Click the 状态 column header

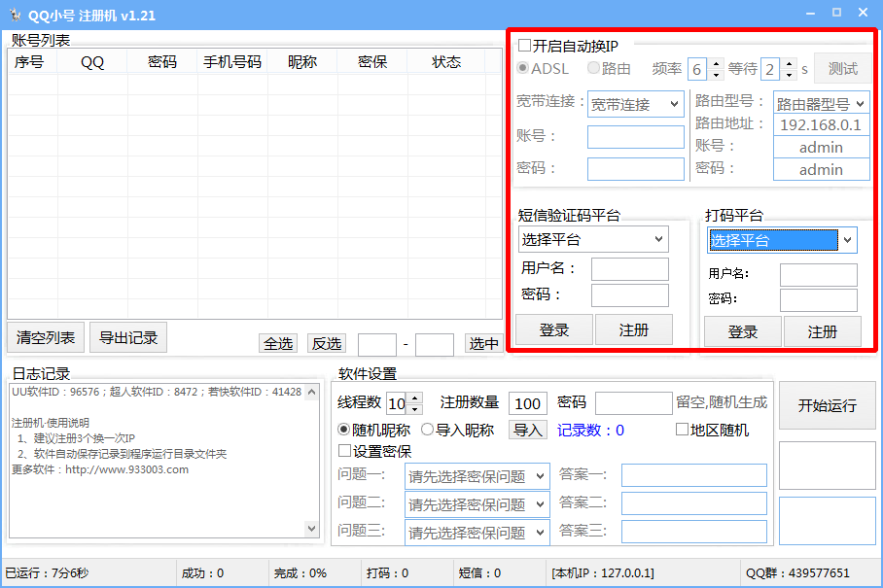tap(446, 62)
